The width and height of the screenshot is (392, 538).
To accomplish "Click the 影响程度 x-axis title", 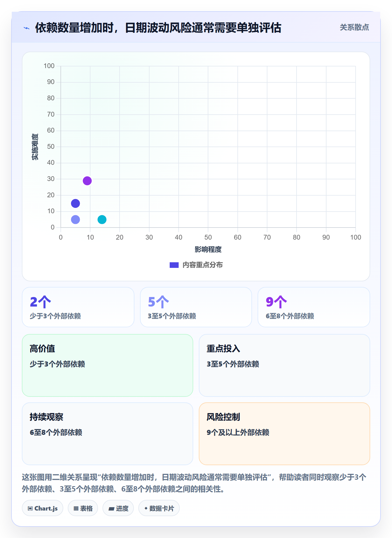I will [208, 249].
